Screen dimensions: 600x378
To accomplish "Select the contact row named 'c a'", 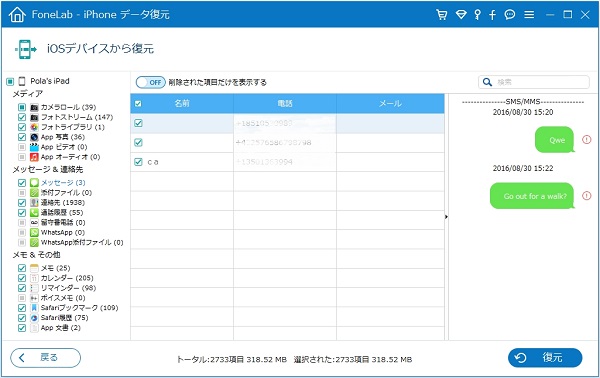I will pyautogui.click(x=287, y=162).
